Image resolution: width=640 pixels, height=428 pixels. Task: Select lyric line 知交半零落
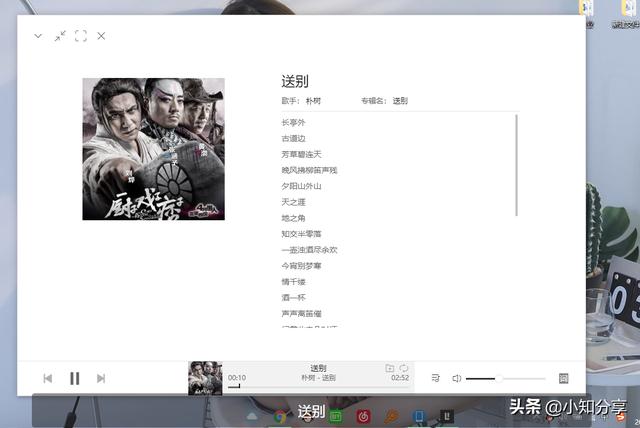(301, 234)
